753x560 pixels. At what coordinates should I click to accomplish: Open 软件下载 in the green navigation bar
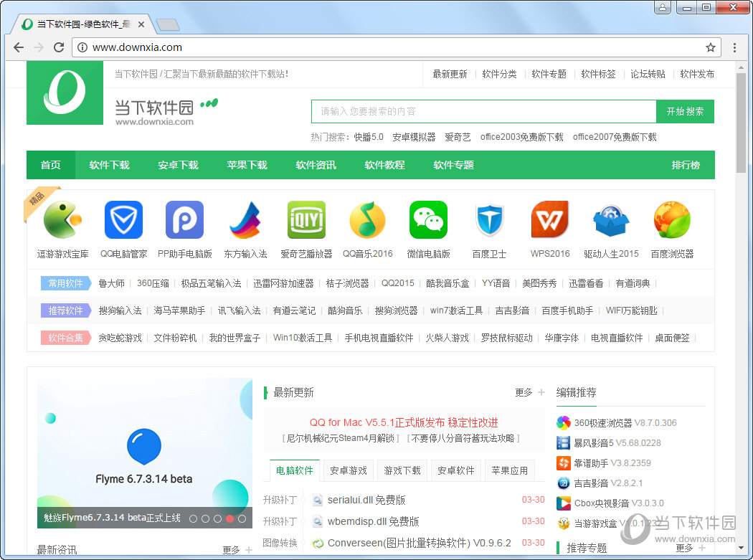[x=110, y=165]
